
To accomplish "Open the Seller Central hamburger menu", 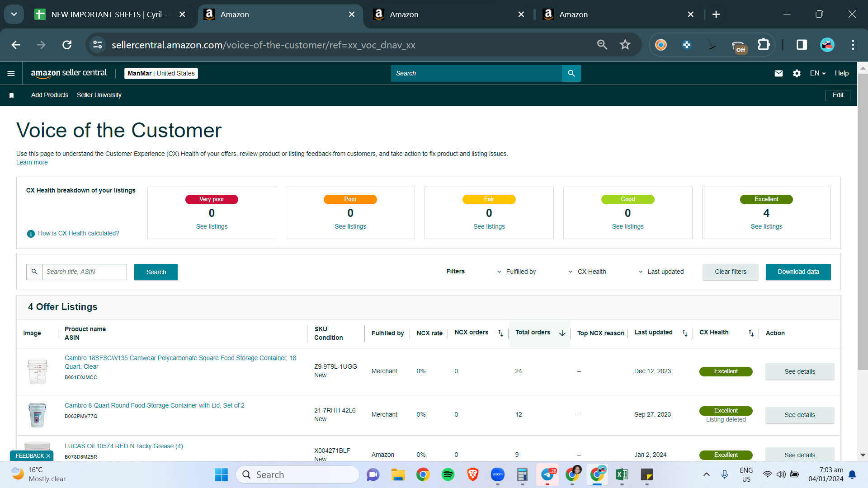I will 11,73.
